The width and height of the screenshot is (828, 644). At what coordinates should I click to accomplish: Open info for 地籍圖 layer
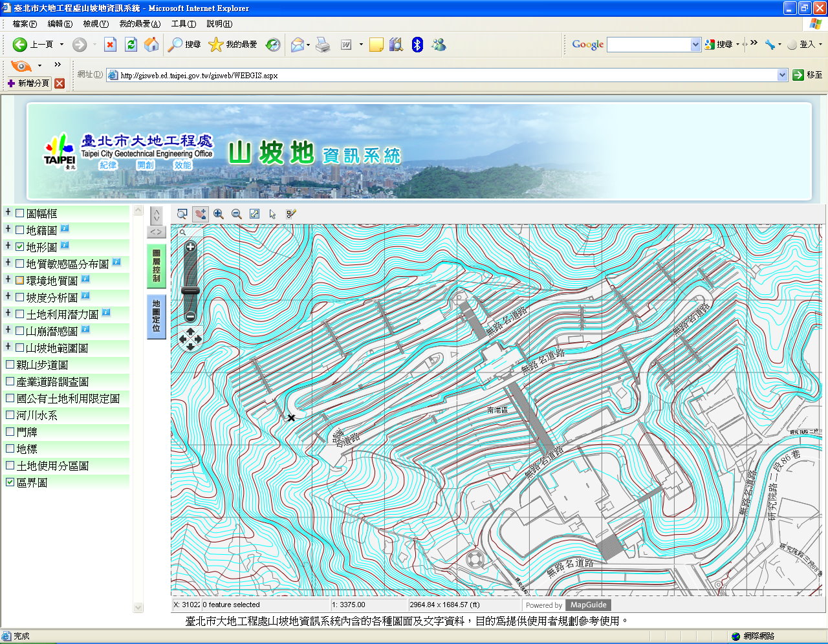point(65,228)
